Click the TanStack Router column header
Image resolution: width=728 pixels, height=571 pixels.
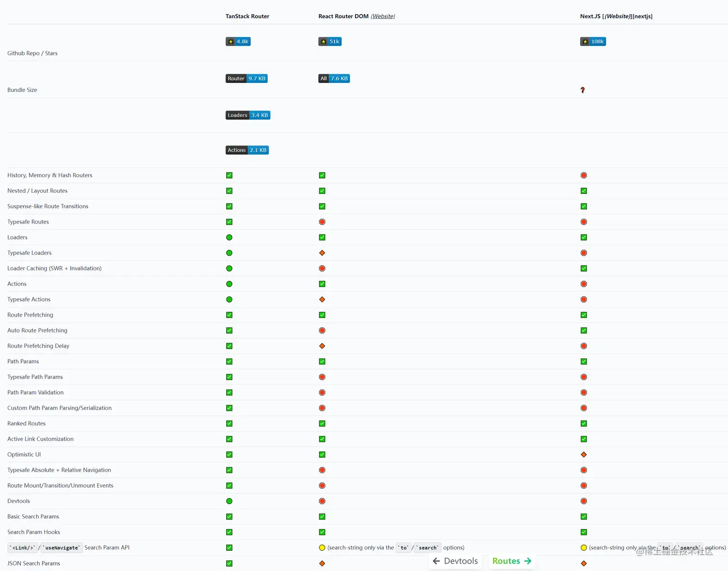tap(247, 16)
